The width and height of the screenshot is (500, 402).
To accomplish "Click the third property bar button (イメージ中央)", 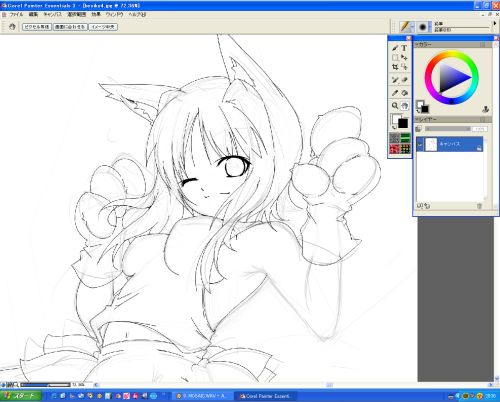I will 103,27.
